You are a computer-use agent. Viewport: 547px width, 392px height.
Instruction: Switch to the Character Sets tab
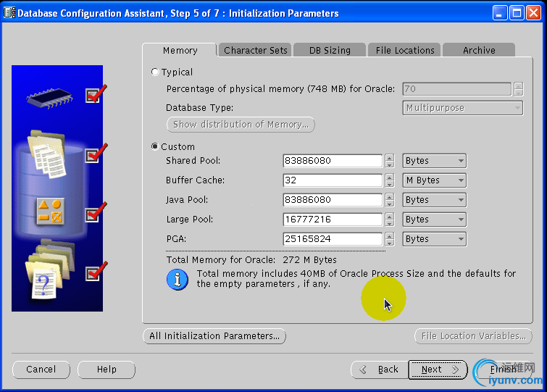tap(255, 50)
